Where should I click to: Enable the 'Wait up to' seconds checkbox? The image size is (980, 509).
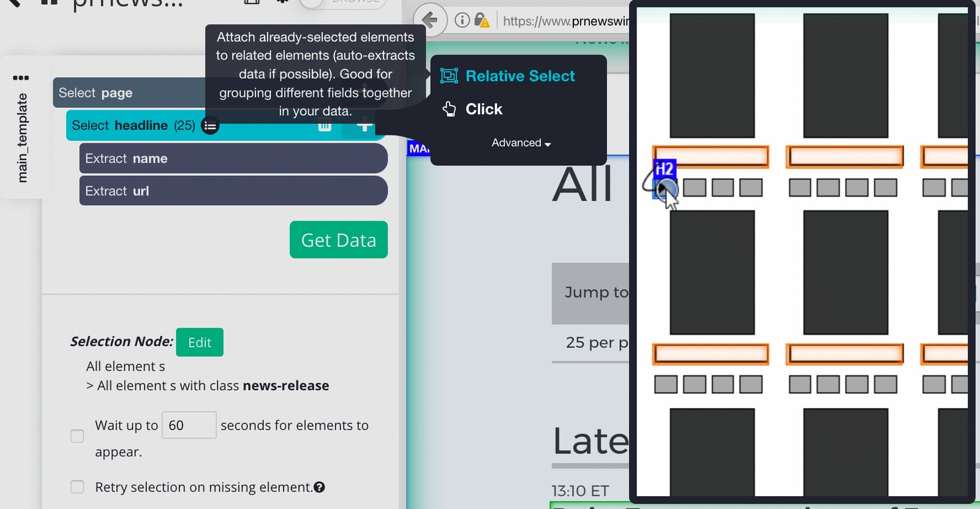tap(77, 436)
